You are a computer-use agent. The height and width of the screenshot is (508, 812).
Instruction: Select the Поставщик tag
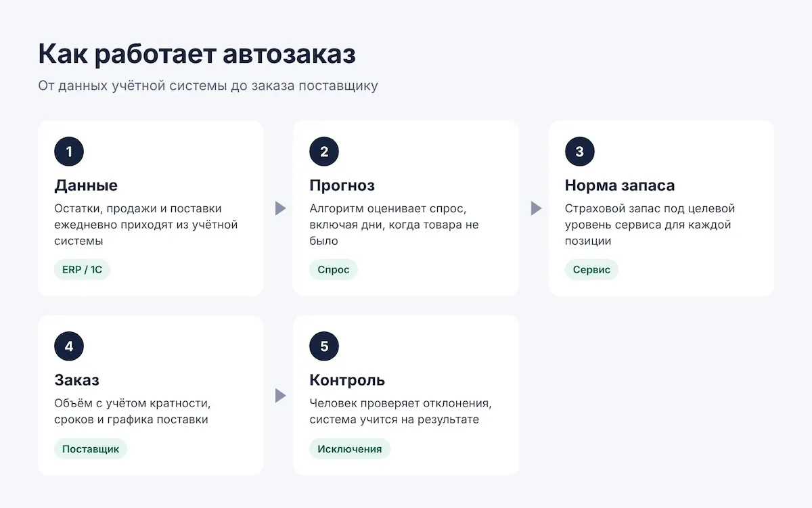[91, 448]
